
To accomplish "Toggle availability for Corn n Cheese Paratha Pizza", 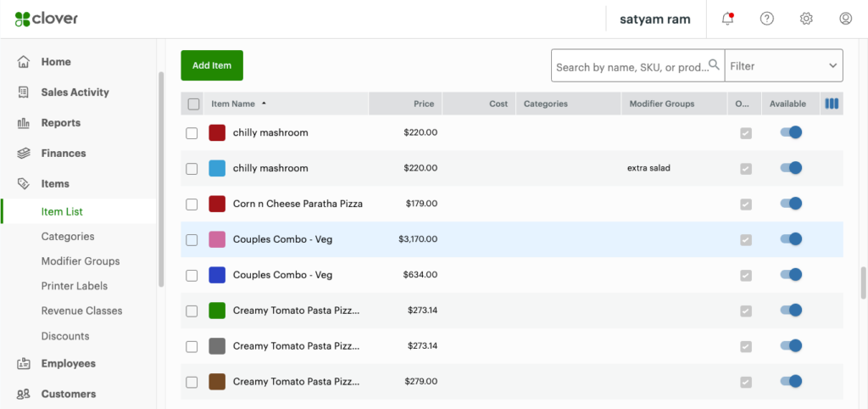I will click(x=790, y=204).
